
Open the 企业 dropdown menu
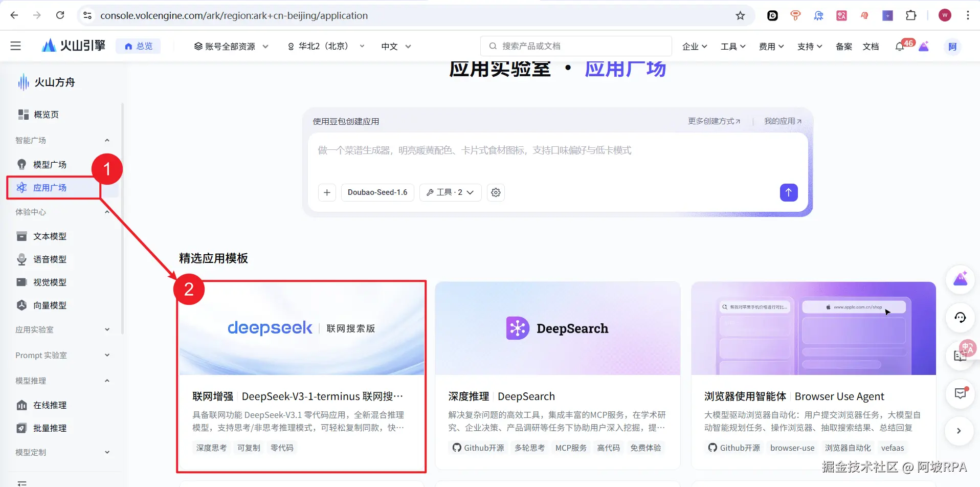pyautogui.click(x=695, y=47)
